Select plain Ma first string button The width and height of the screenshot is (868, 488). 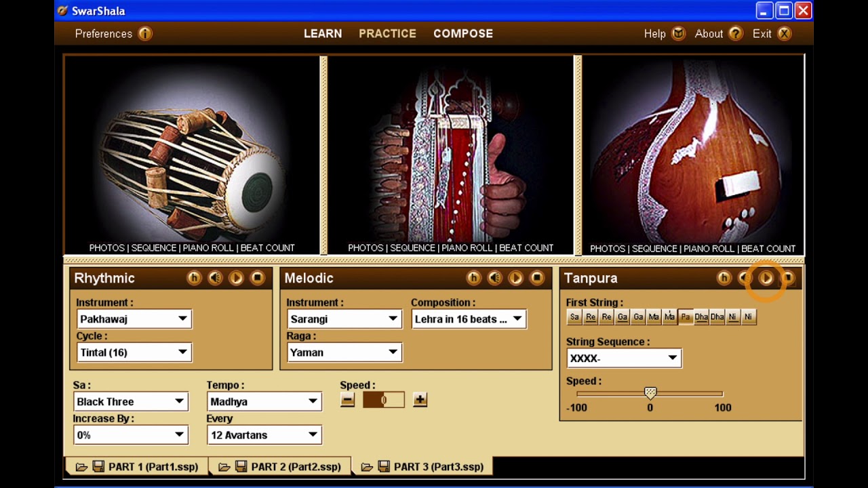[x=653, y=317]
